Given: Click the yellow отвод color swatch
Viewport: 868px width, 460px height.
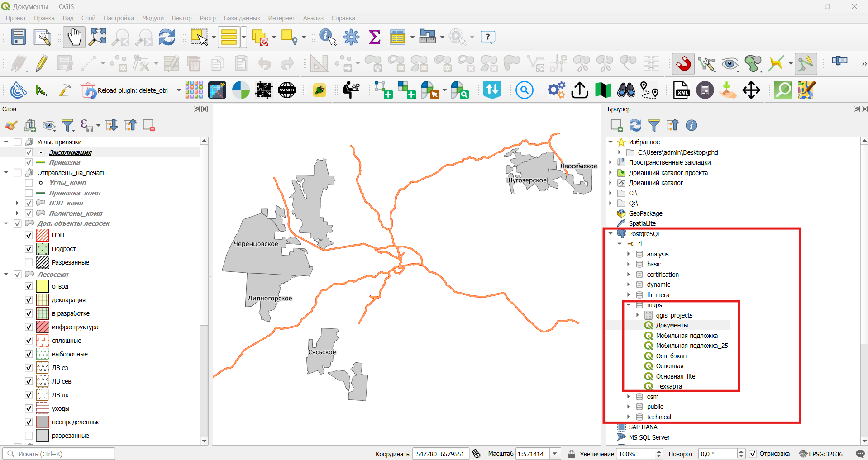Looking at the screenshot, I should (43, 286).
